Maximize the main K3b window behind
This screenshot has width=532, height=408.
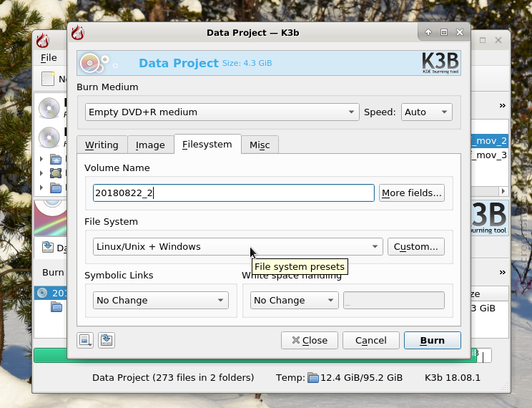pos(483,40)
